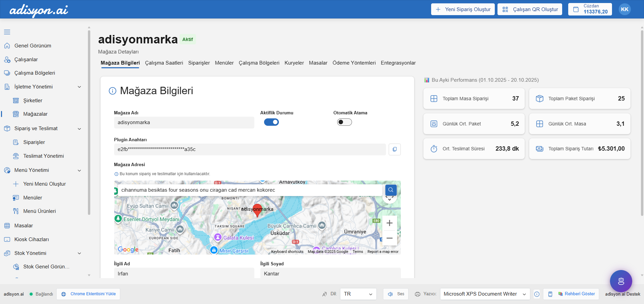Viewport: 644px width, 304px height.
Task: Zoom out on the map
Action: click(389, 238)
